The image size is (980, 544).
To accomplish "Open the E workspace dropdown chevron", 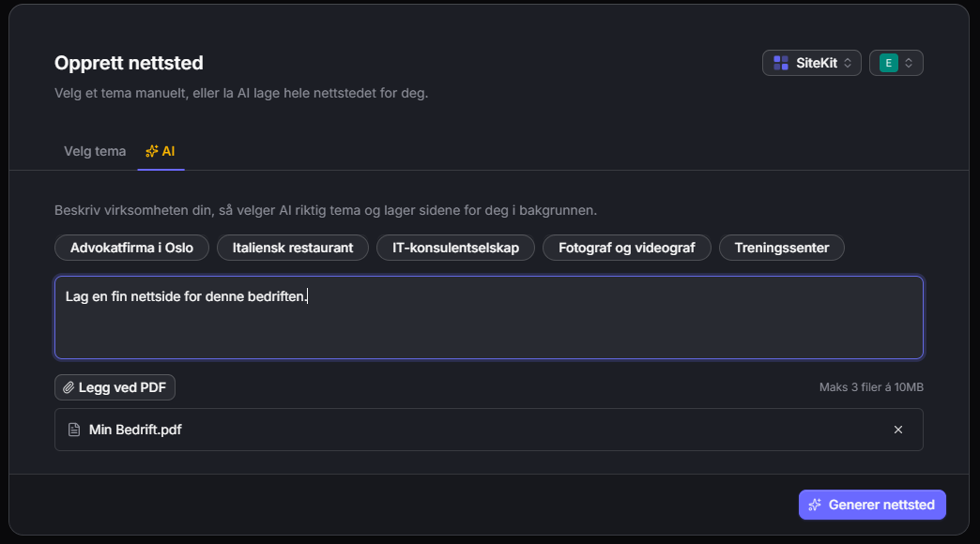I will (x=909, y=62).
